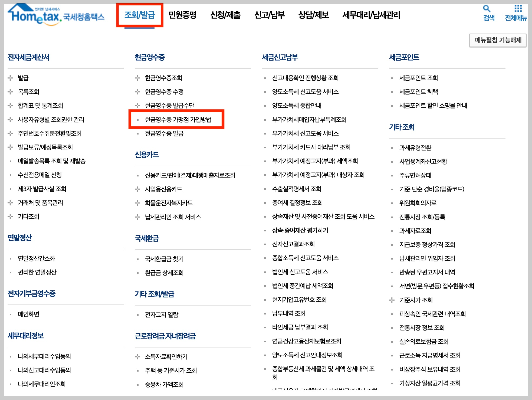Open 세금포인트 할인 쇼핑몰 안내 link

pos(433,106)
